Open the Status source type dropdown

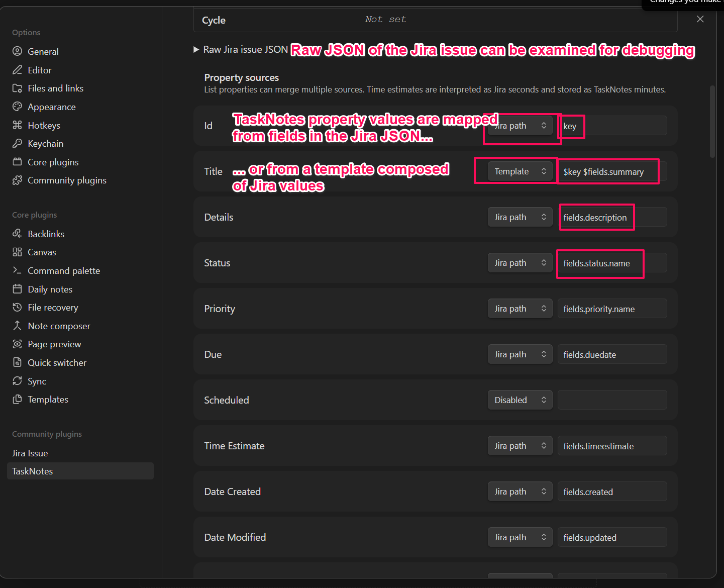pos(520,263)
